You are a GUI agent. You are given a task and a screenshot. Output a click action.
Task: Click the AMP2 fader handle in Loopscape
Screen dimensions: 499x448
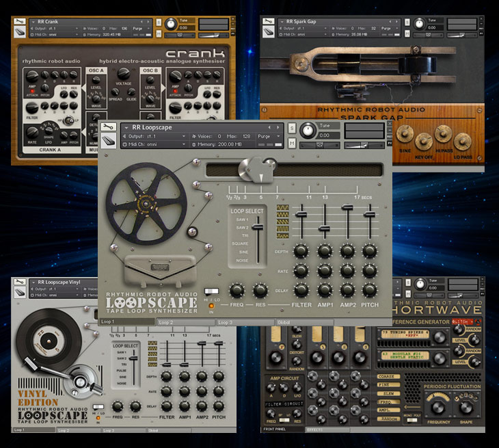(x=347, y=208)
